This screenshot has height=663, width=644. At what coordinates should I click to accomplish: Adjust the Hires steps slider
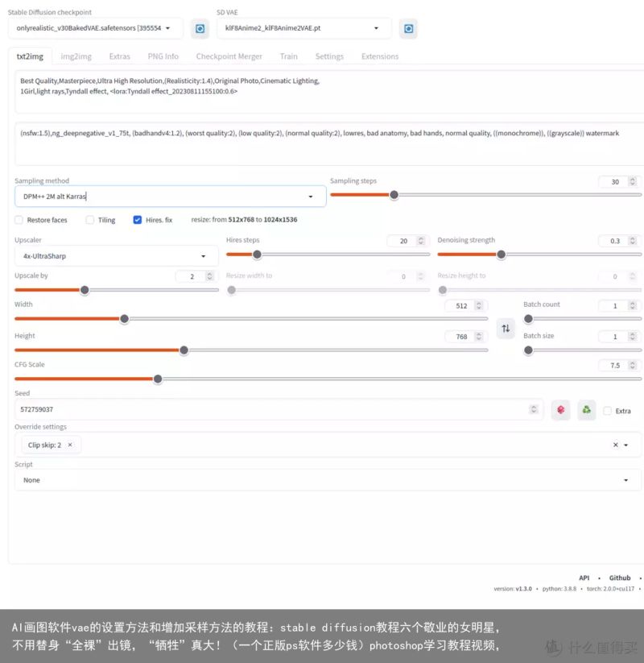(328, 255)
